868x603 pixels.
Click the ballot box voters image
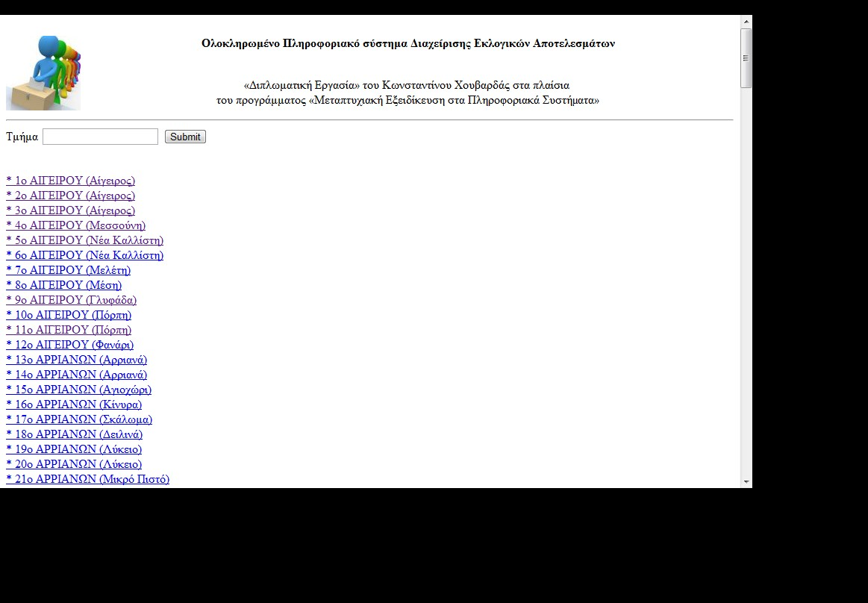(x=43, y=73)
